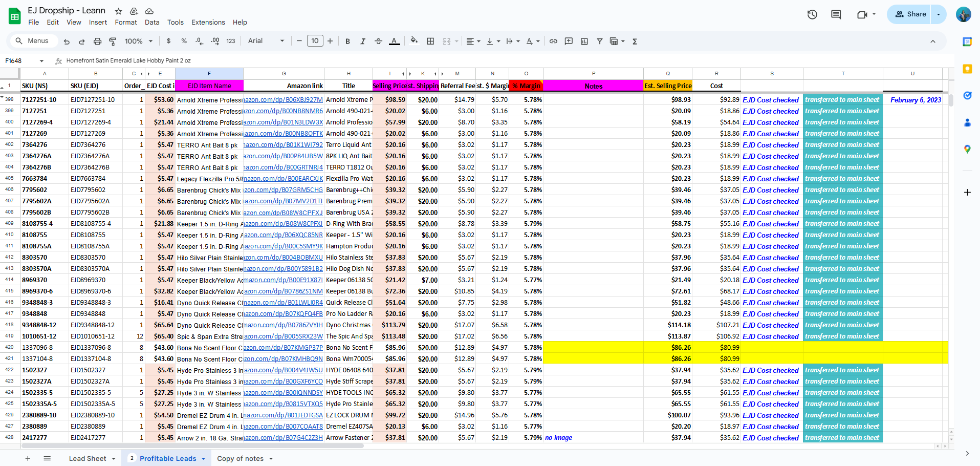Star the EJ Dropship document

tap(118, 11)
